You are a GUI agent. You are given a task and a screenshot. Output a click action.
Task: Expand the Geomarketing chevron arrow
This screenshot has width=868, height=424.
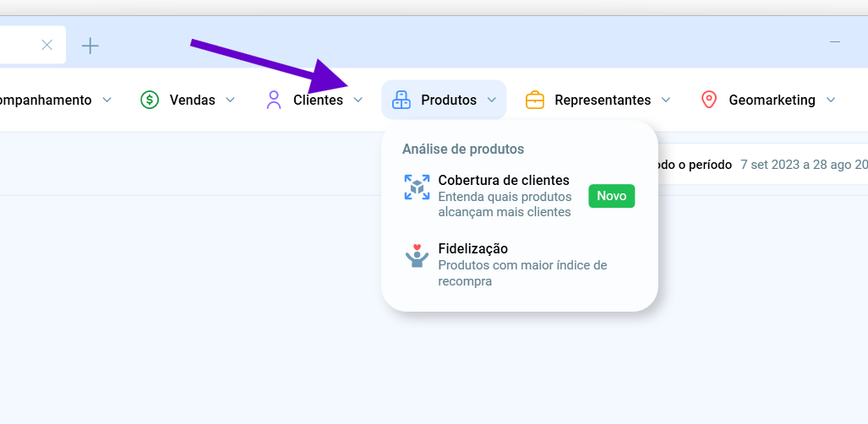[830, 101]
